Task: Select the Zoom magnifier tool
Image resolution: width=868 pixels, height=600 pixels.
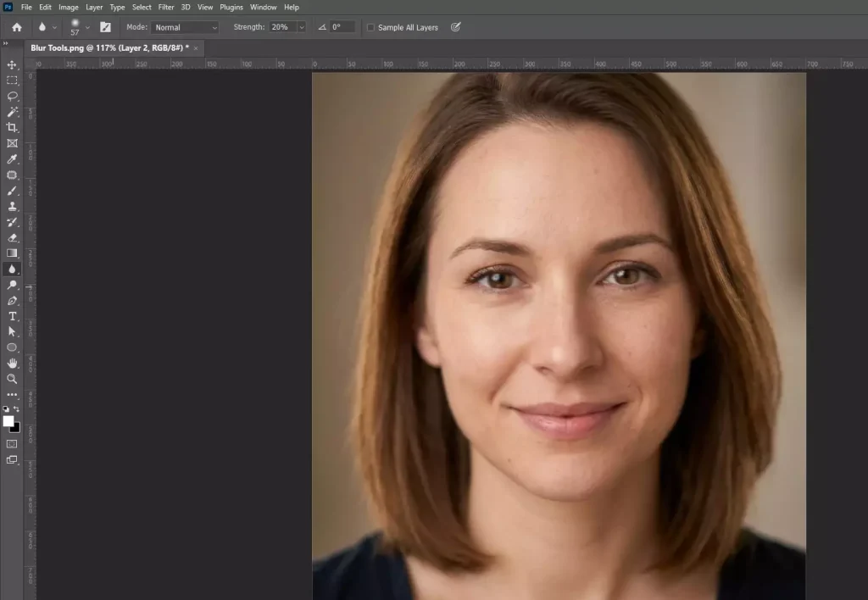Action: pyautogui.click(x=12, y=379)
